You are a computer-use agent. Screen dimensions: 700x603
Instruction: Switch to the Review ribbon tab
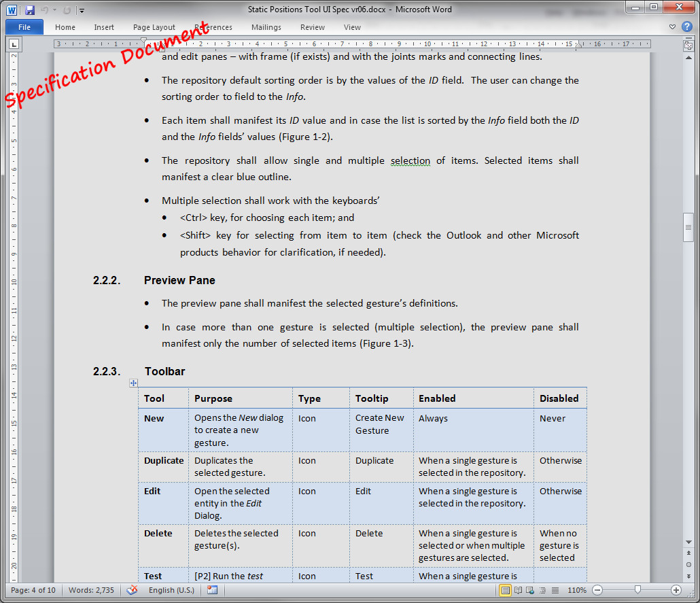pos(313,27)
